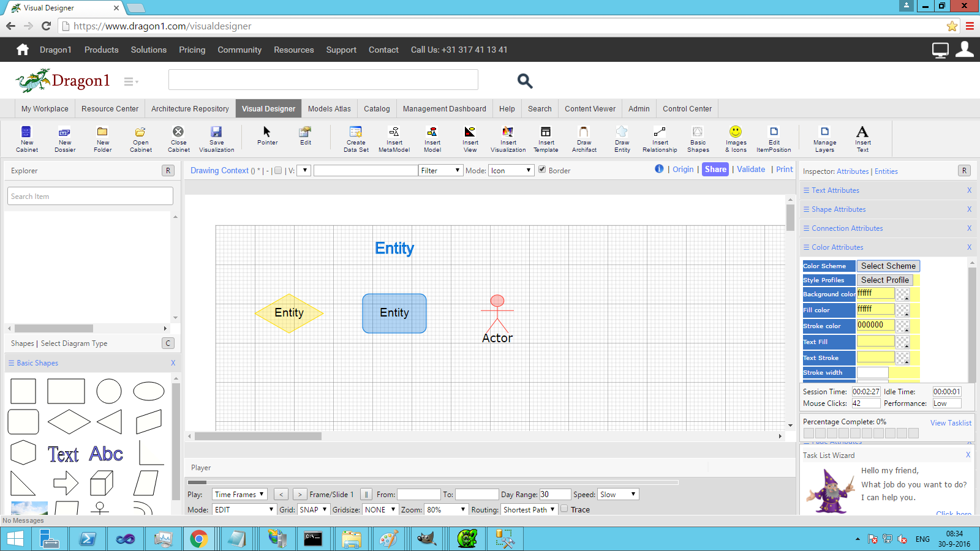Open the Time Frames dropdown
The height and width of the screenshot is (551, 980).
[239, 494]
